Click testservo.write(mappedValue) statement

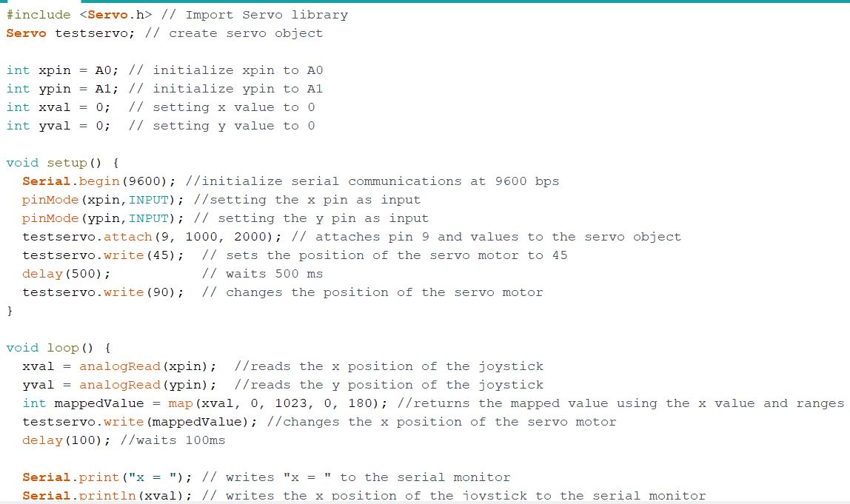tap(140, 422)
